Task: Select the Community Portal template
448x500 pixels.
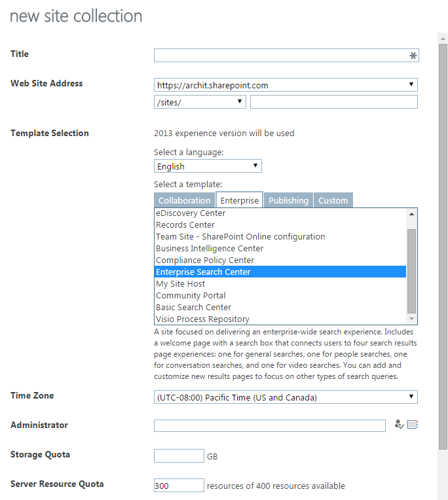Action: coord(280,295)
